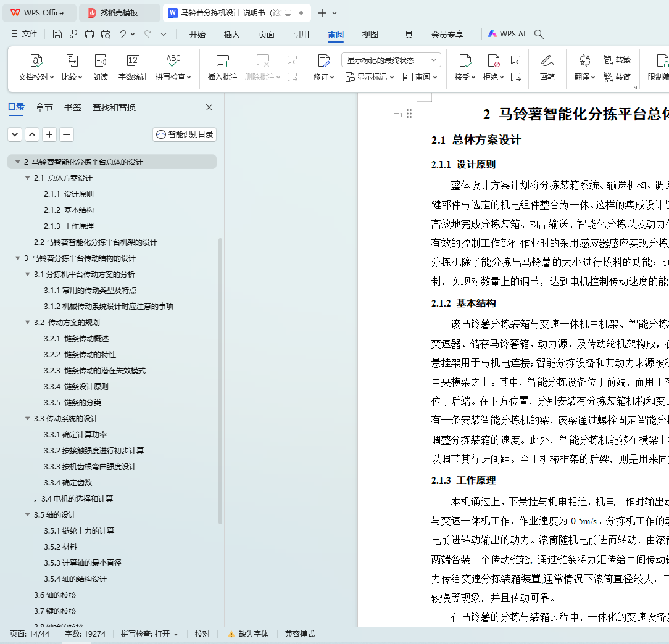The height and width of the screenshot is (644, 669).
Task: Open the 显示标记的最终状态 dropdown
Action: 391,60
